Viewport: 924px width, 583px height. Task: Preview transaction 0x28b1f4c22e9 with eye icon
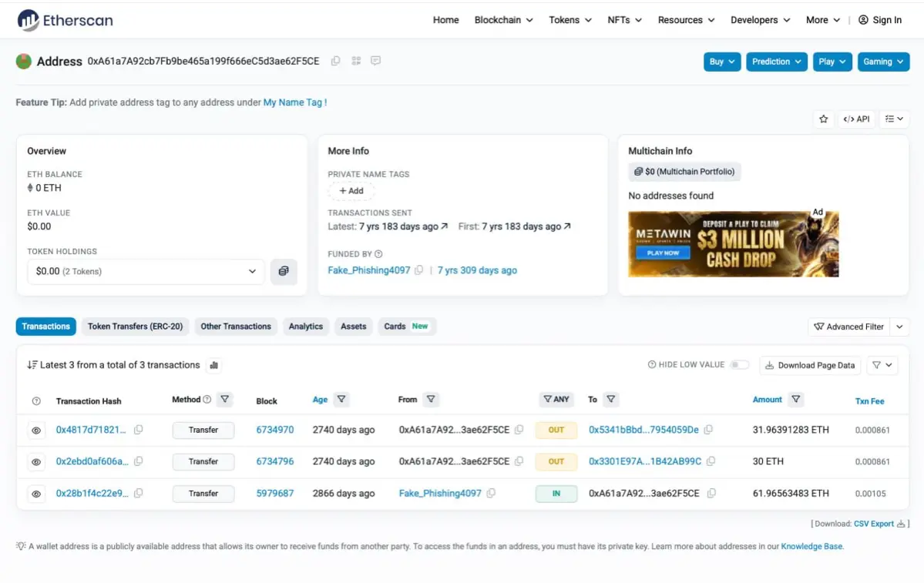(x=36, y=494)
